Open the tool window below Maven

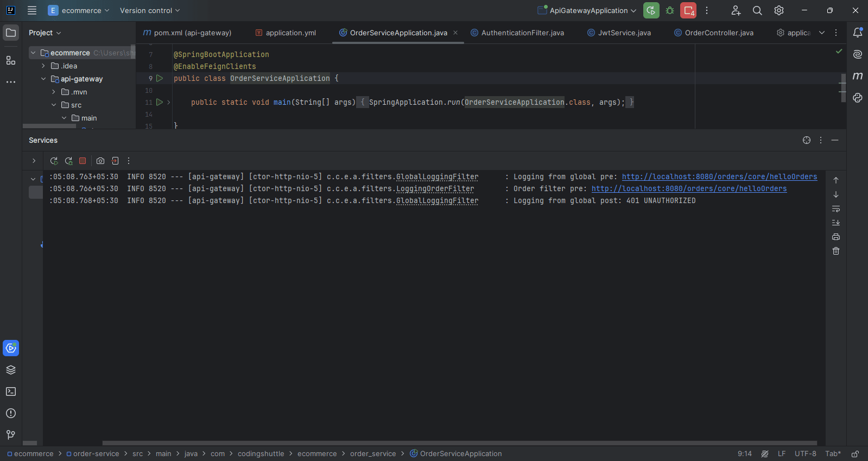point(858,98)
